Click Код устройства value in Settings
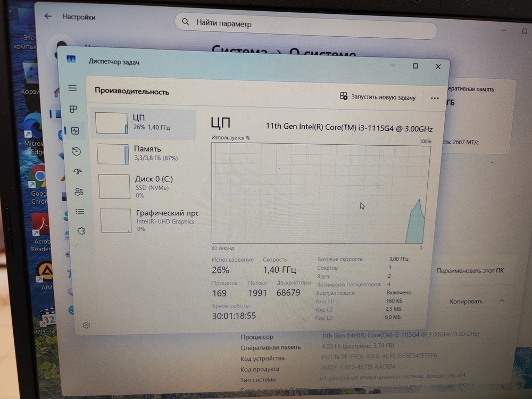532x399 pixels. 379,356
